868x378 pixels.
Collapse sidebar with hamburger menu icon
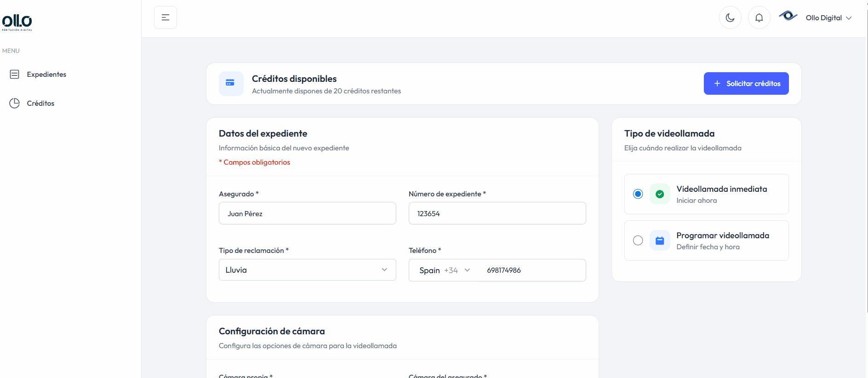pyautogui.click(x=166, y=17)
